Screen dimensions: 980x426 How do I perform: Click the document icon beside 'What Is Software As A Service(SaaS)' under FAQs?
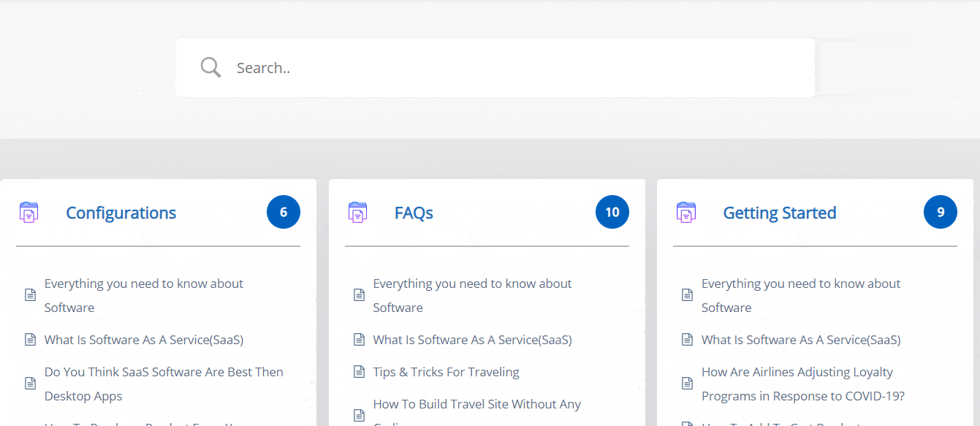pyautogui.click(x=358, y=339)
